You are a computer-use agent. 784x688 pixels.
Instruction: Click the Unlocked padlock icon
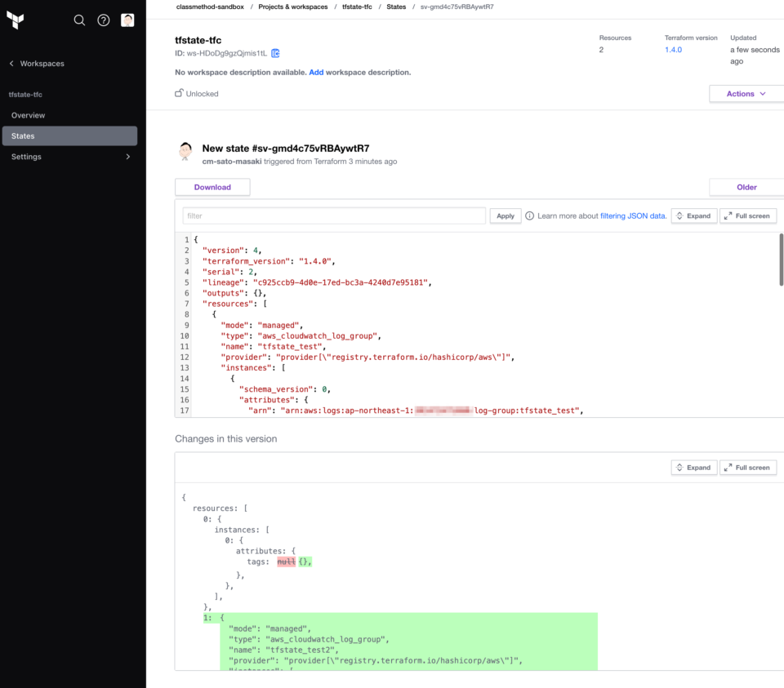(179, 93)
